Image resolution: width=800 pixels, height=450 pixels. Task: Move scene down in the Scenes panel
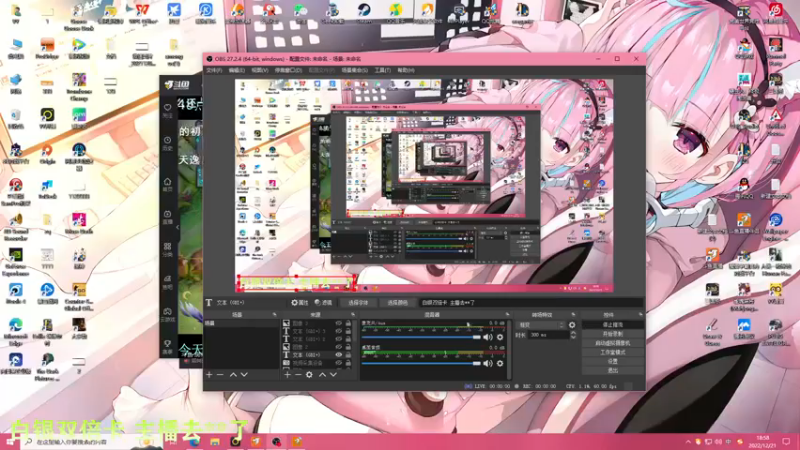244,374
